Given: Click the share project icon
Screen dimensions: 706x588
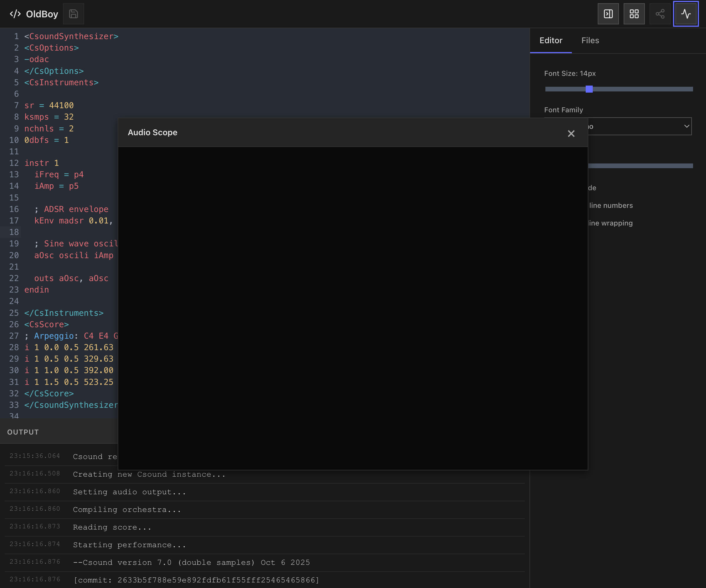Looking at the screenshot, I should point(660,14).
